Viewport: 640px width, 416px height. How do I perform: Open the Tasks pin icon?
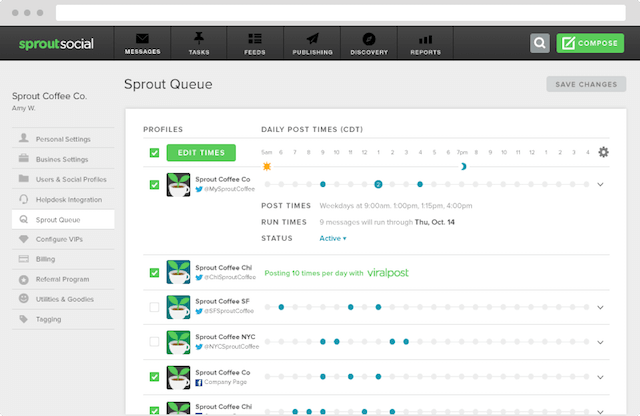(x=199, y=38)
